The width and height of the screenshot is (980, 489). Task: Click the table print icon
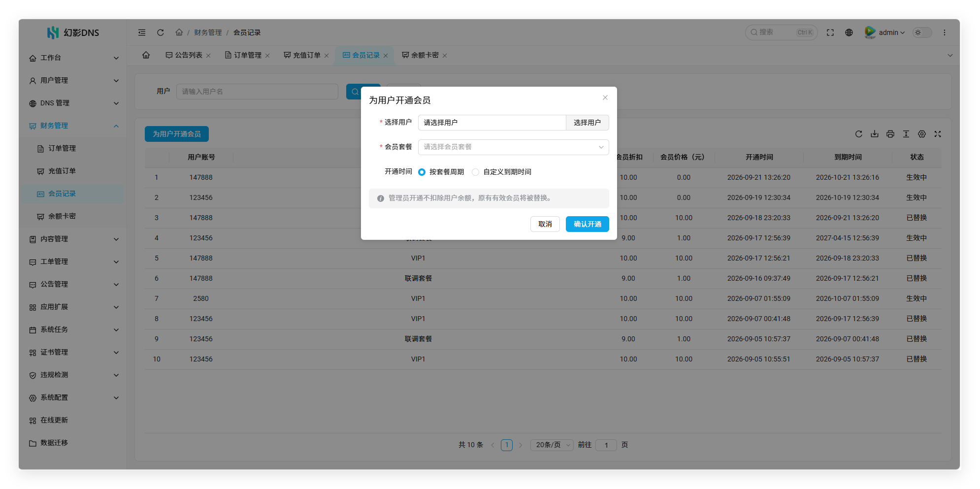click(890, 134)
